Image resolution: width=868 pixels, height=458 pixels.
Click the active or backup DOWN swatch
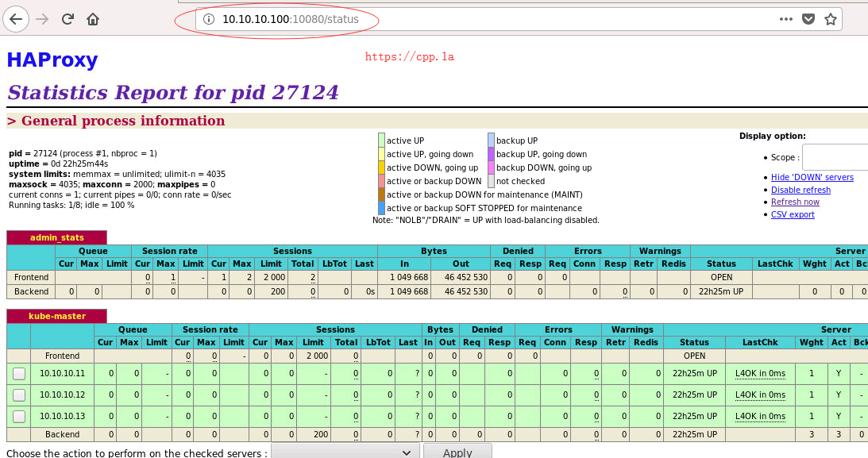[x=381, y=181]
